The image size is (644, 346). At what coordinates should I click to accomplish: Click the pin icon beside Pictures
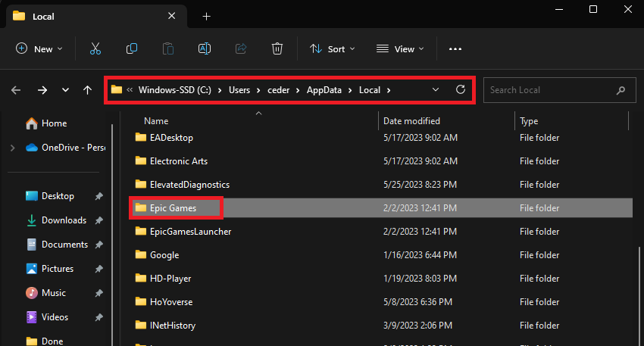[98, 269]
